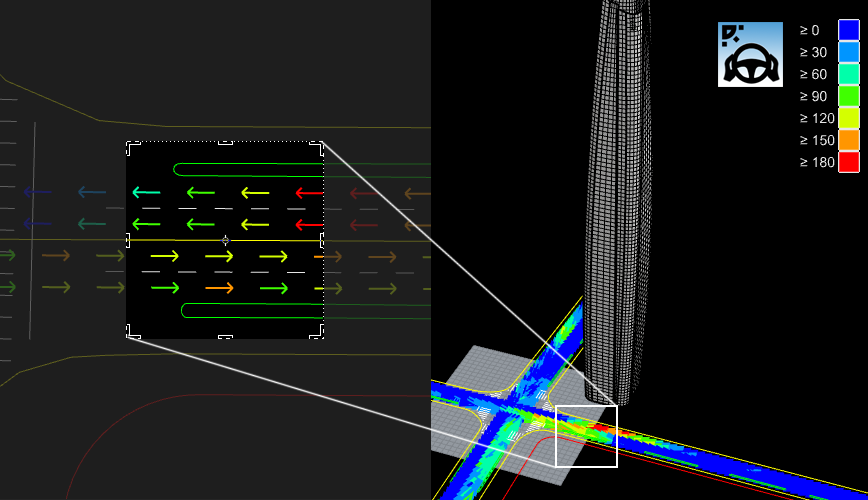Viewport: 868px width, 500px height.
Task: Select the red ≥ 180 legend swatch
Action: (x=849, y=162)
